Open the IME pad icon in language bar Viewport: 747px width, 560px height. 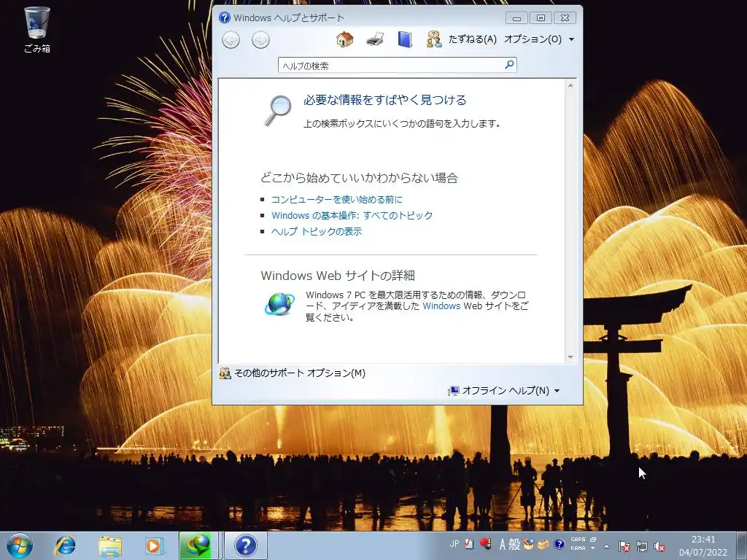528,544
